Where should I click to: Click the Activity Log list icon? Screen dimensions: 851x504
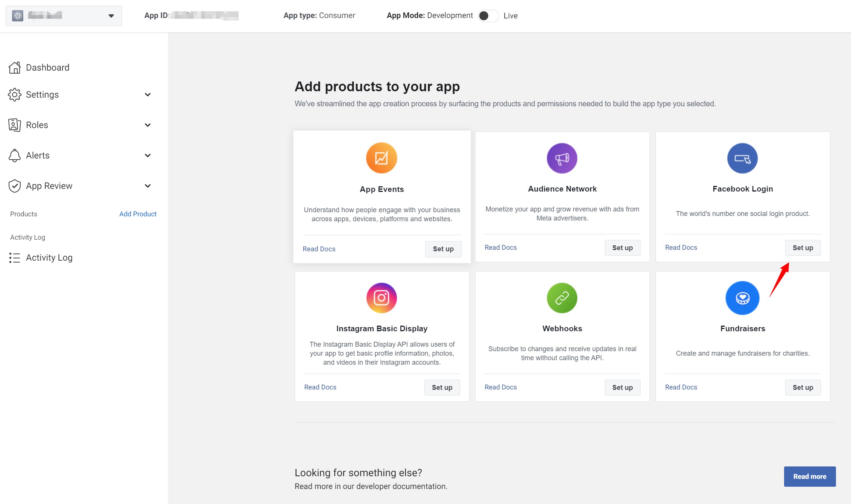pyautogui.click(x=14, y=258)
